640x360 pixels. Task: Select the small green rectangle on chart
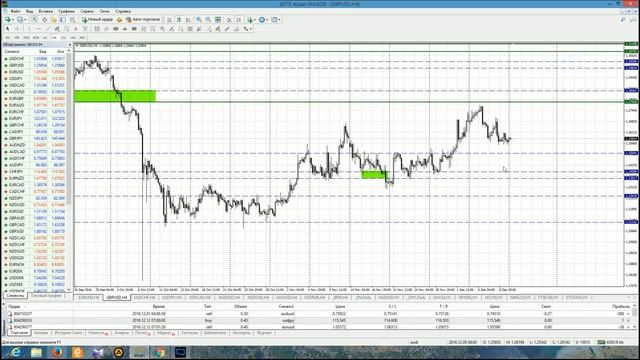(374, 175)
